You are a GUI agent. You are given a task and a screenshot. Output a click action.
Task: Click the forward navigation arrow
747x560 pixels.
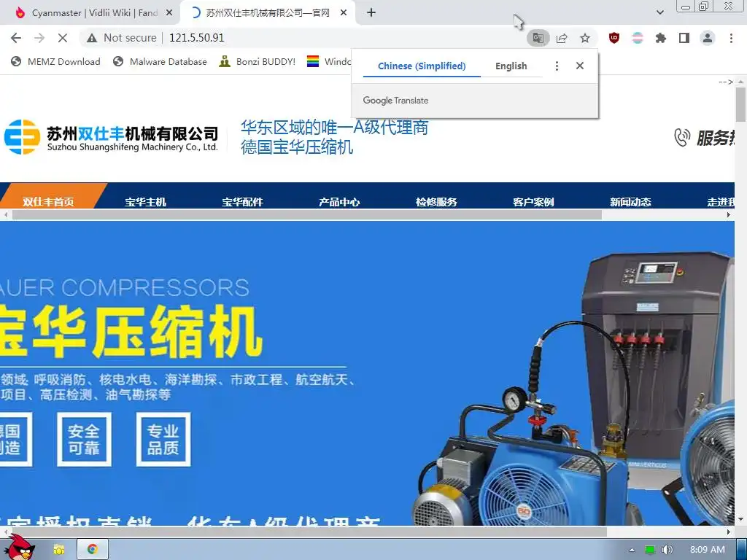(39, 38)
